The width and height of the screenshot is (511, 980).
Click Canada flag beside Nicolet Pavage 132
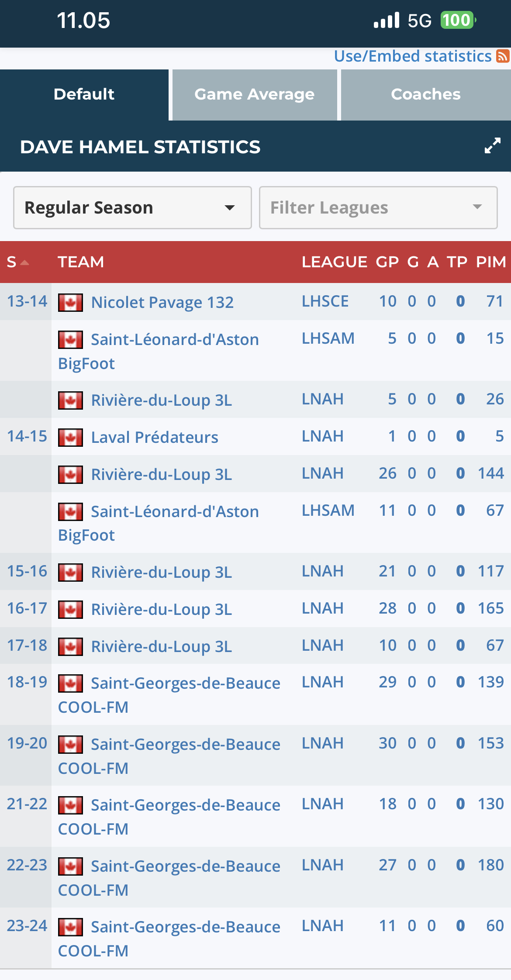(x=70, y=303)
